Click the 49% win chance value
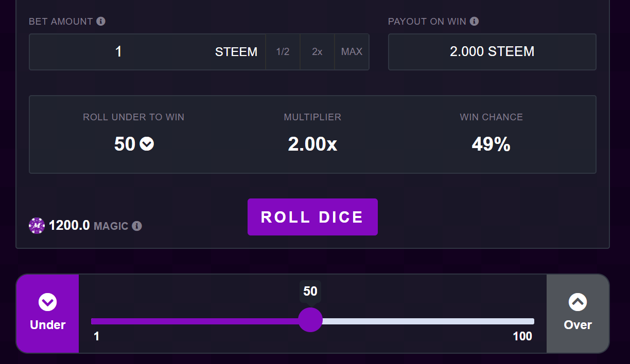Viewport: 630px width, 364px height. pyautogui.click(x=491, y=144)
